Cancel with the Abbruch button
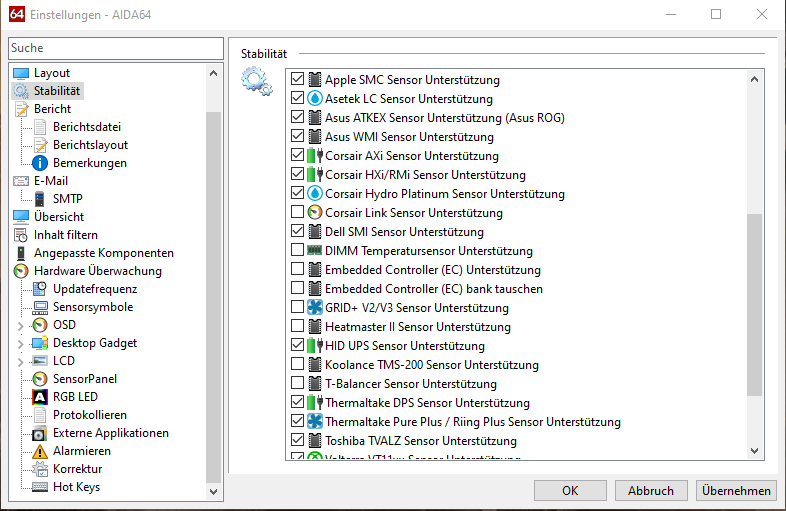 [x=651, y=490]
